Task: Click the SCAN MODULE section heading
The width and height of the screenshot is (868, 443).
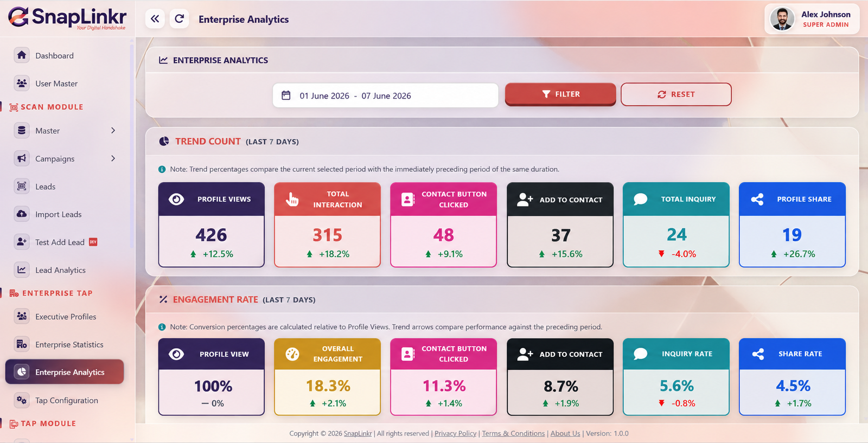Action: click(x=52, y=107)
